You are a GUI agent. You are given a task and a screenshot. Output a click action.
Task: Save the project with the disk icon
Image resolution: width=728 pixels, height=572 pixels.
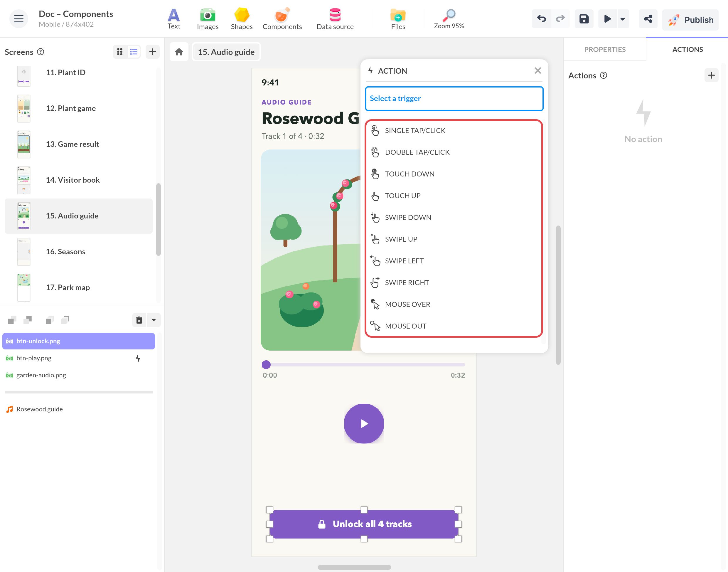tap(584, 19)
